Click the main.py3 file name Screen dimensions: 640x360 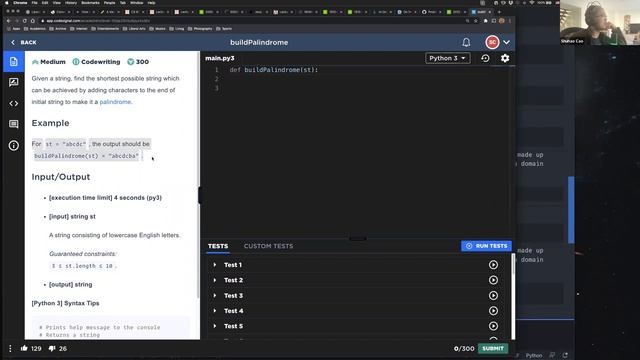(220, 58)
